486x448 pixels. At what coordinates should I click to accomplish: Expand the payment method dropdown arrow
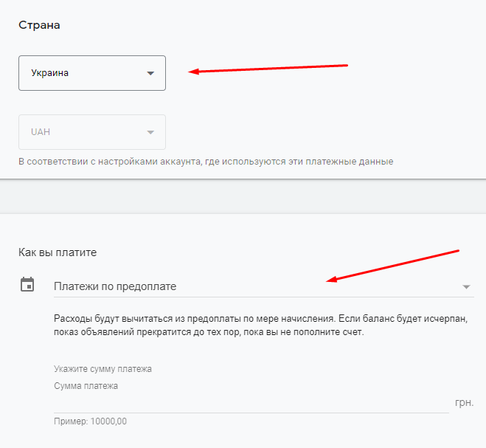coord(466,286)
